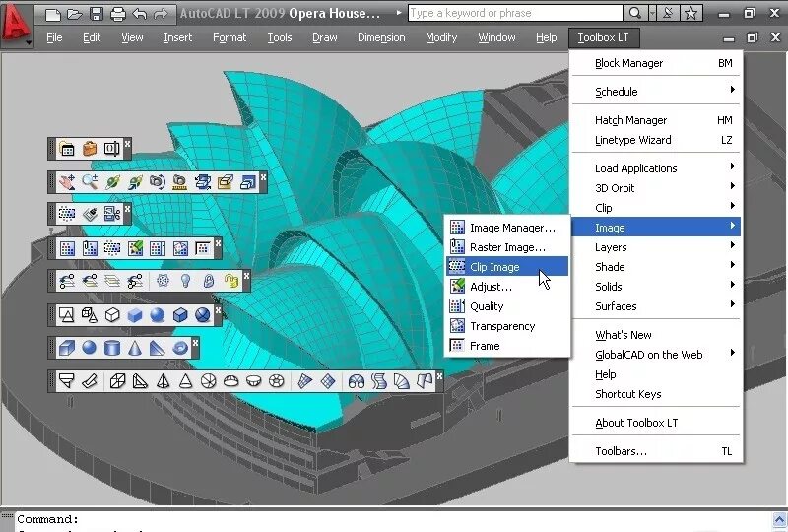Open the Modify menu
This screenshot has width=788, height=532.
[441, 37]
